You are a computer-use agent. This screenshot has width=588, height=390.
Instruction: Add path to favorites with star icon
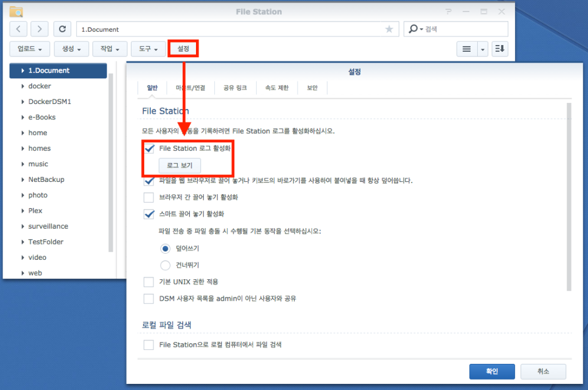(x=389, y=29)
